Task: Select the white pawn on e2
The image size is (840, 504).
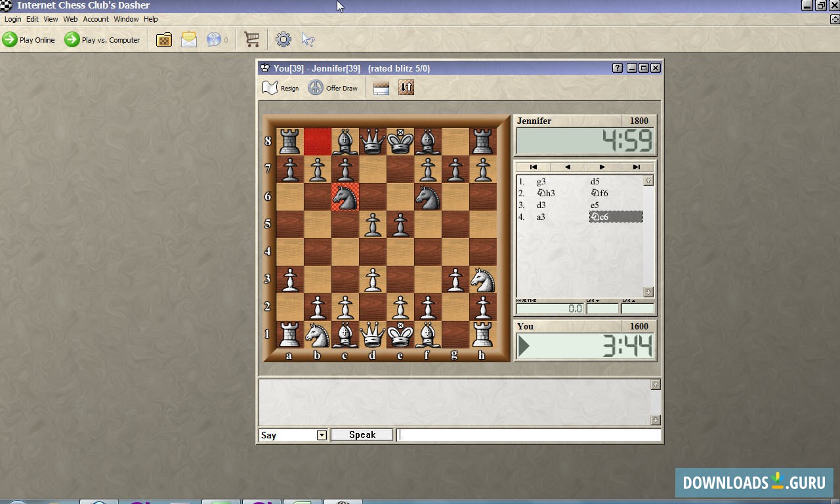Action: click(x=400, y=307)
